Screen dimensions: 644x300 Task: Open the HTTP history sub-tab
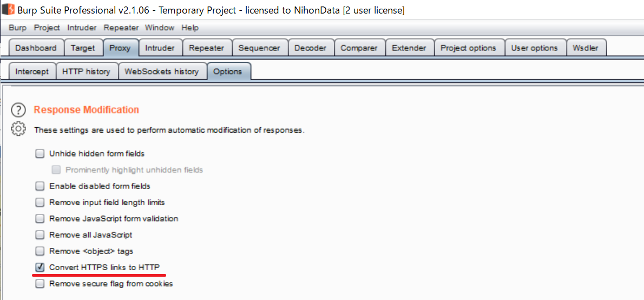point(86,71)
